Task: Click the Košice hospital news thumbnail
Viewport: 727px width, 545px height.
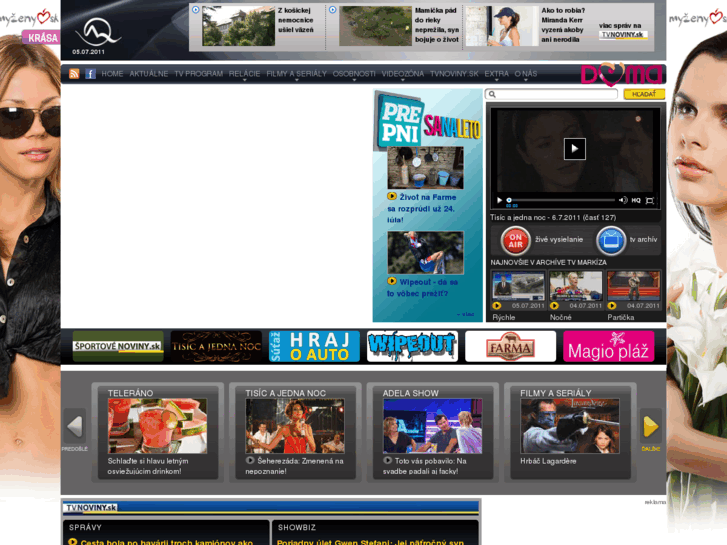Action: pyautogui.click(x=238, y=26)
